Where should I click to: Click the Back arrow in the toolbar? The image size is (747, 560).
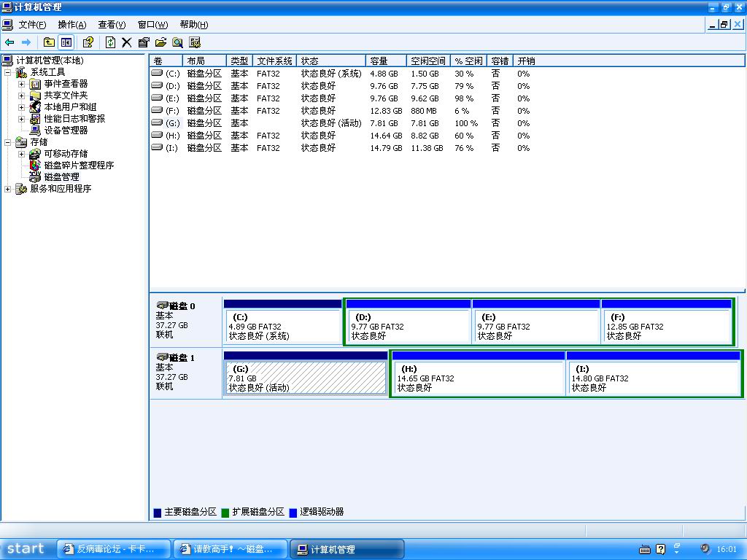(x=9, y=42)
